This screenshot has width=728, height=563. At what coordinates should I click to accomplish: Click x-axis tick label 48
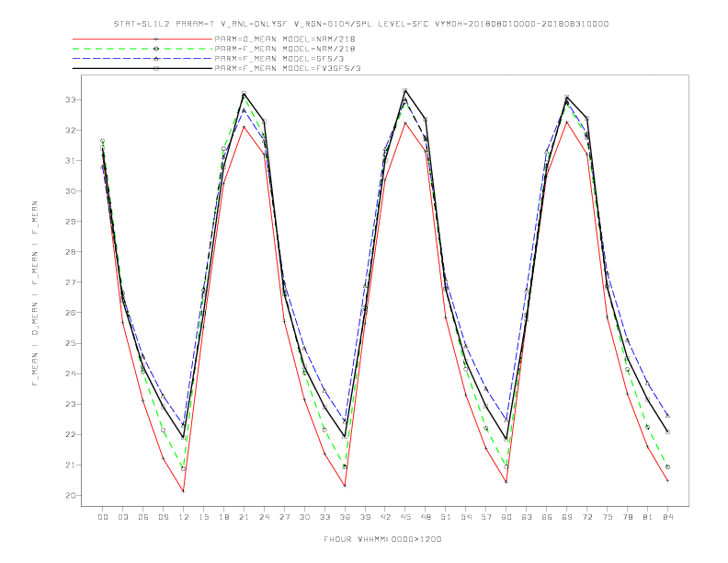pos(426,517)
